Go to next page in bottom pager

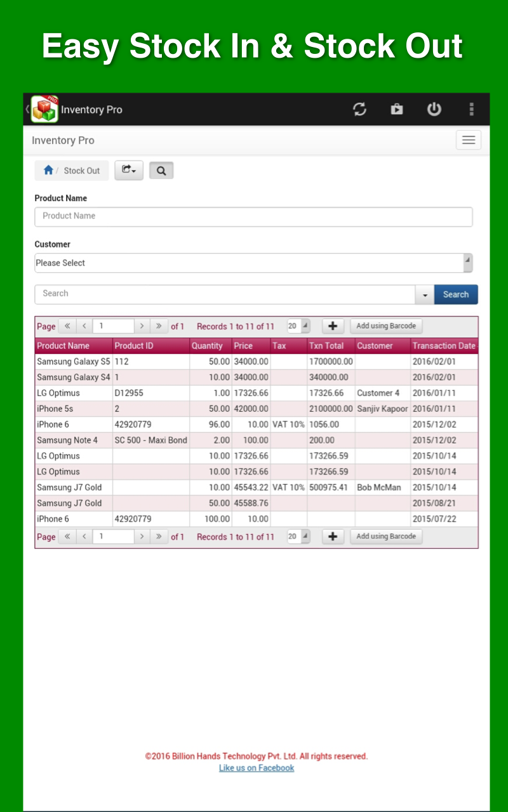tap(142, 537)
